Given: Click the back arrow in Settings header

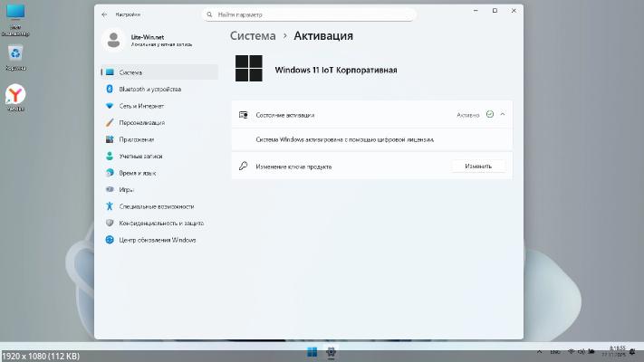Looking at the screenshot, I should (x=104, y=15).
